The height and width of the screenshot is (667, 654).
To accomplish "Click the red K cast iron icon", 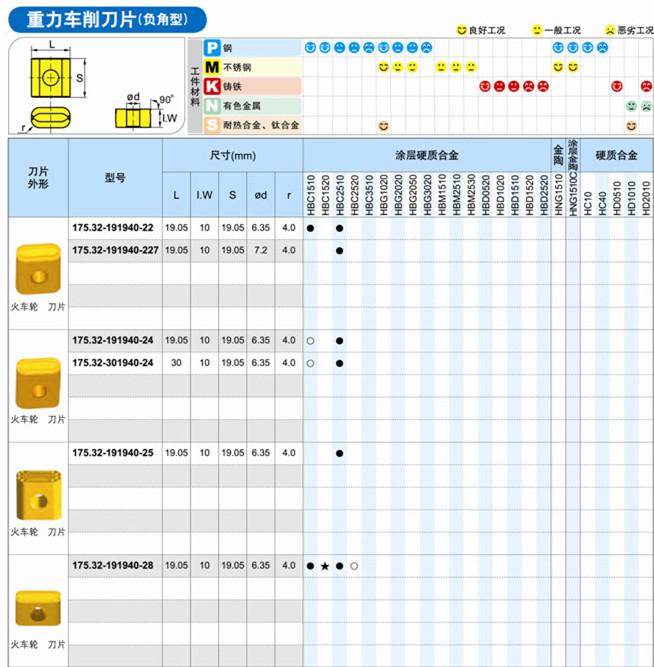I will 212,87.
